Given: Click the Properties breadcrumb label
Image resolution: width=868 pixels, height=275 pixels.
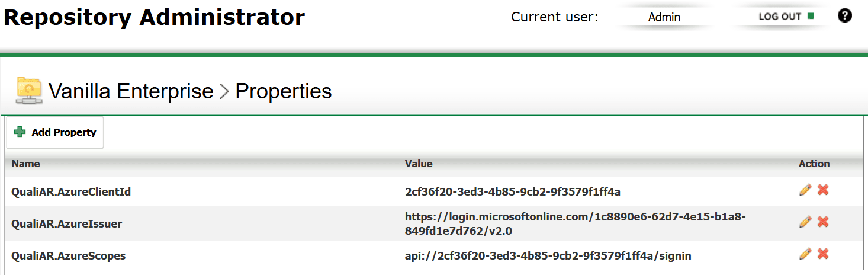Looking at the screenshot, I should click(x=284, y=91).
